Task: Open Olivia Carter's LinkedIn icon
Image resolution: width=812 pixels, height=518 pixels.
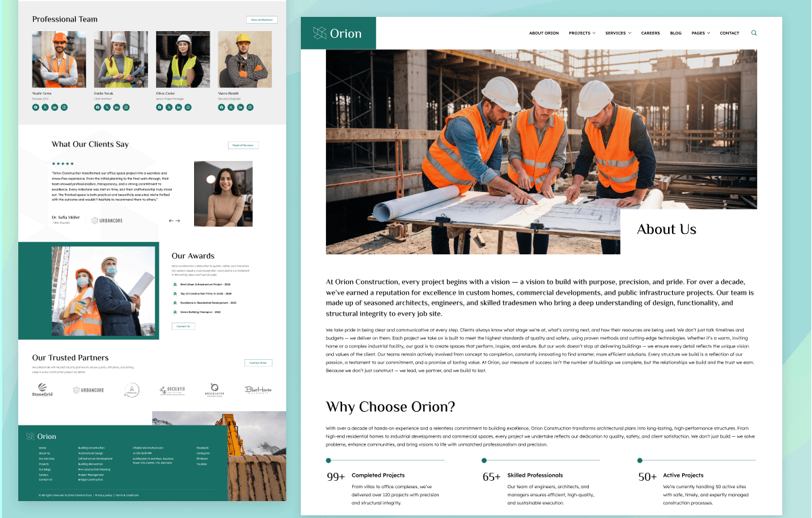Action: (x=178, y=108)
